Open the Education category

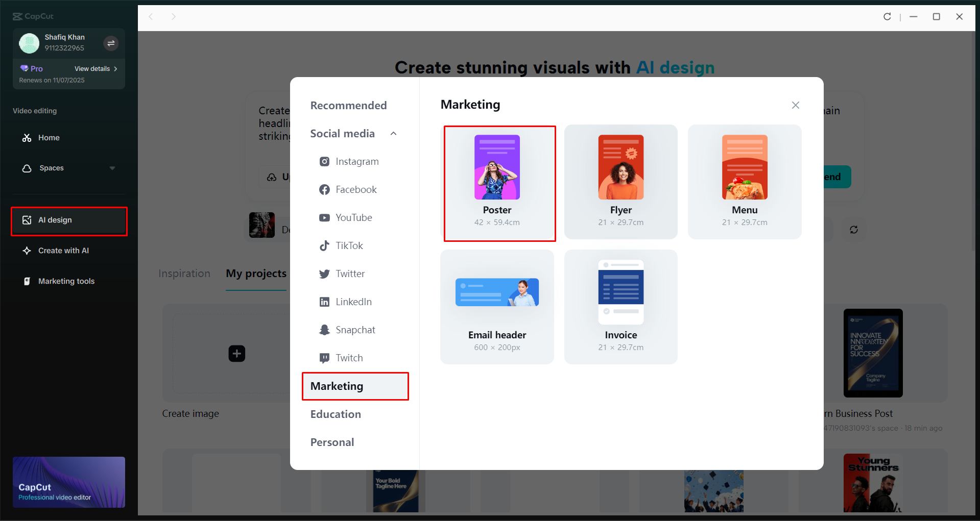pyautogui.click(x=334, y=414)
